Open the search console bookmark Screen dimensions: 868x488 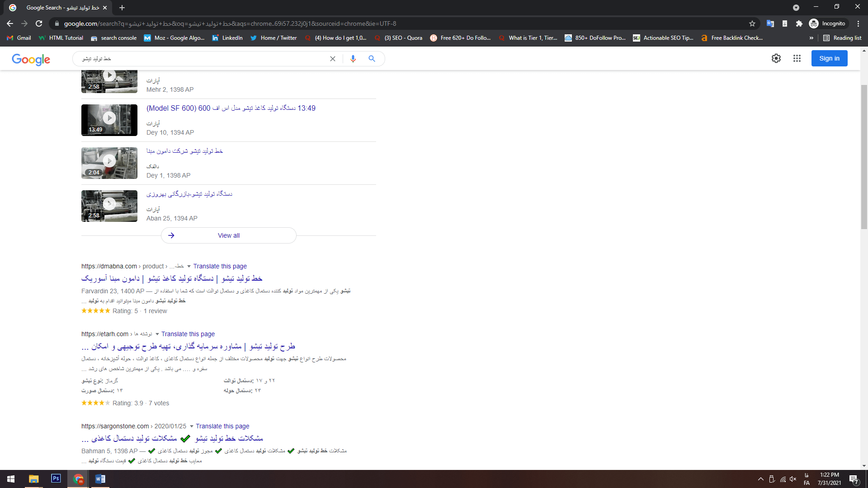(114, 38)
